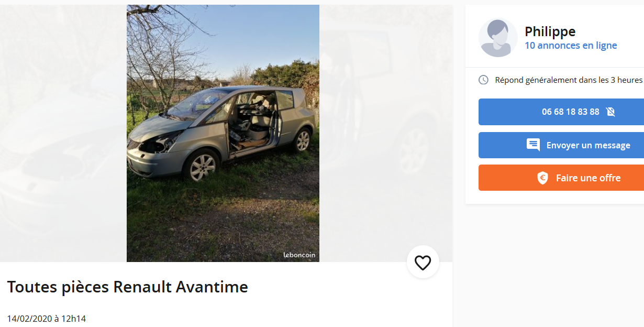Screen dimensions: 644x327
Task: Click the chat bubble icon in message button
Action: coord(533,145)
